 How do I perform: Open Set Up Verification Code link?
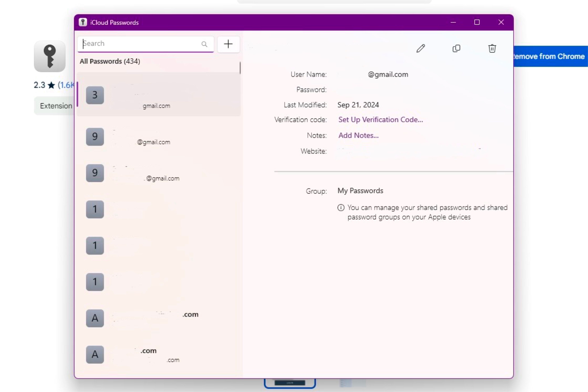click(380, 120)
